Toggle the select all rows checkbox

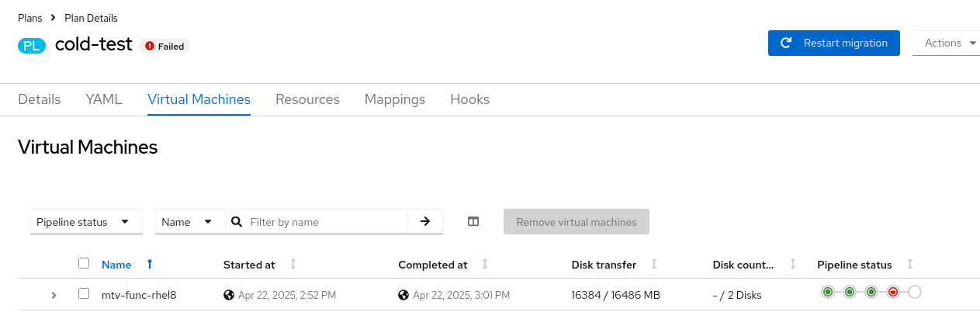point(84,264)
